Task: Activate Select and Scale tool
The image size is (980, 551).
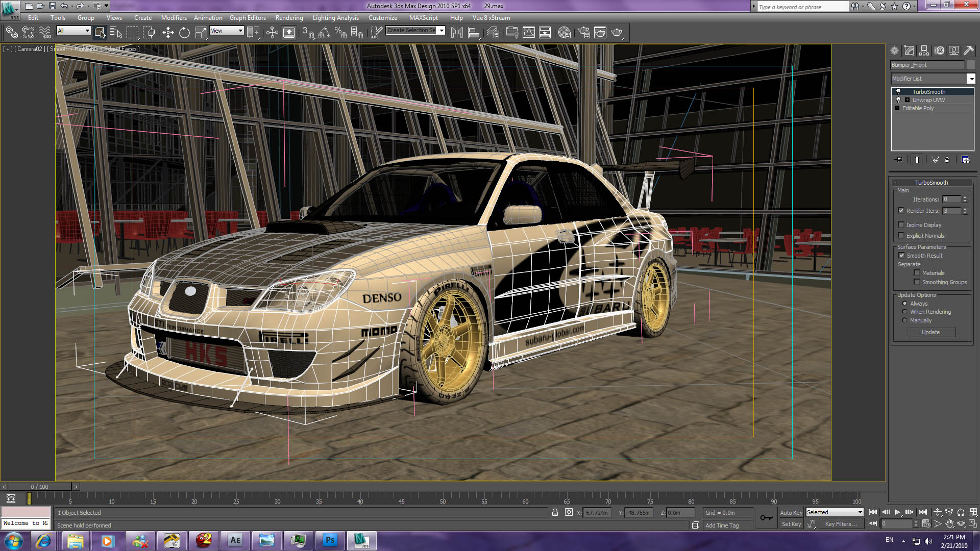Action: [201, 33]
